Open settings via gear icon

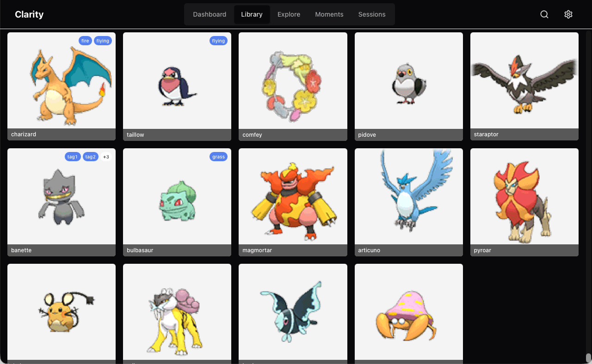click(568, 14)
